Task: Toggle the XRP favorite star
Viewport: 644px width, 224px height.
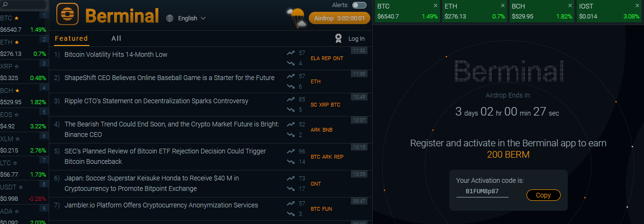Action: 17,66
